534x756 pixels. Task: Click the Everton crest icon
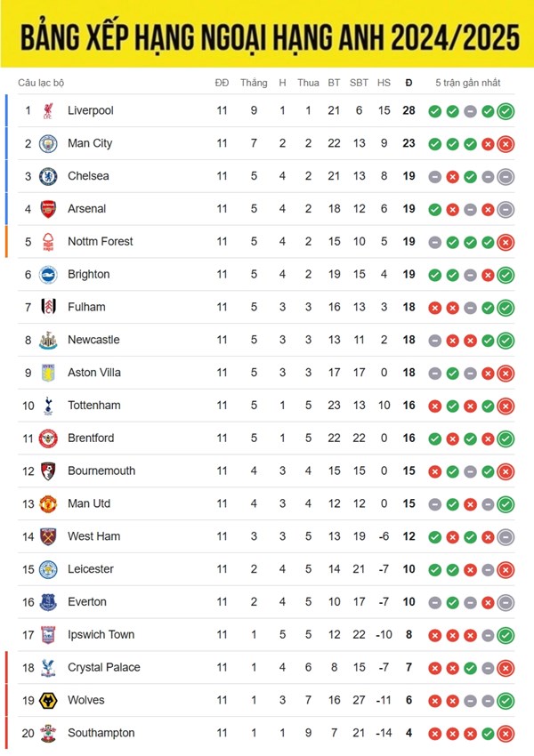pos(48,602)
